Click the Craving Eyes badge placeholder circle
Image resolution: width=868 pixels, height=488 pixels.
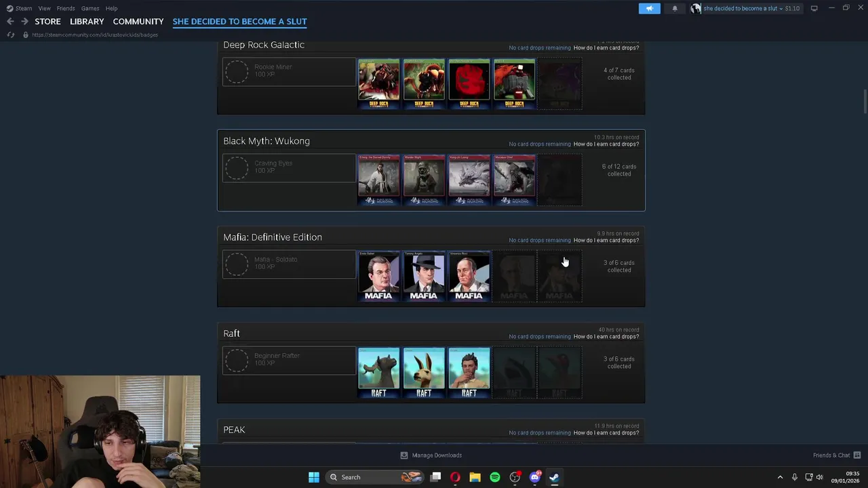coord(237,168)
